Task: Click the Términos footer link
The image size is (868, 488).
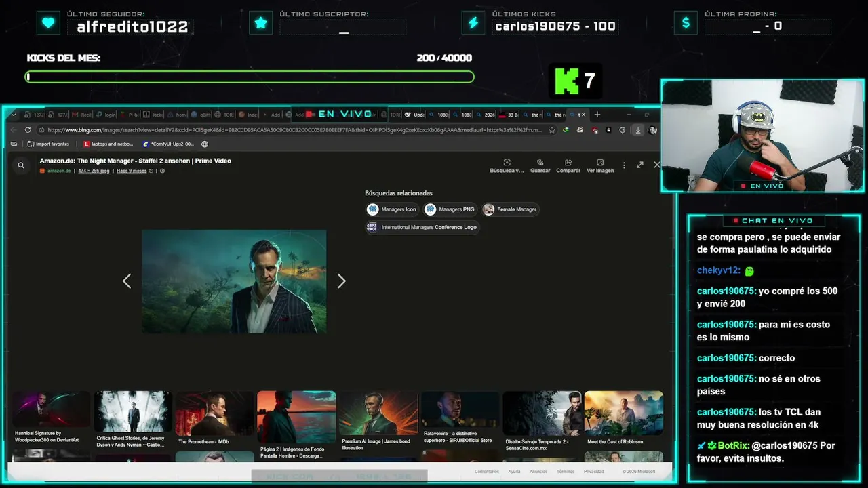Action: coord(566,472)
